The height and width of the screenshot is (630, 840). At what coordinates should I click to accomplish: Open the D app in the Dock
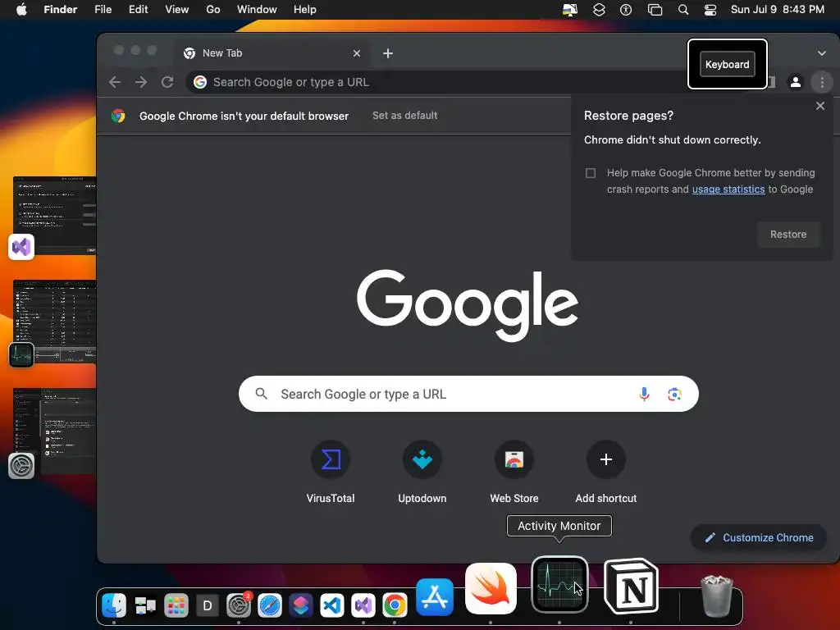click(x=208, y=606)
